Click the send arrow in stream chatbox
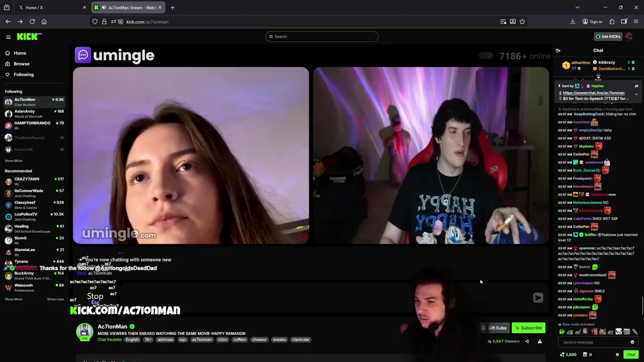This screenshot has width=644, height=362. (538, 298)
